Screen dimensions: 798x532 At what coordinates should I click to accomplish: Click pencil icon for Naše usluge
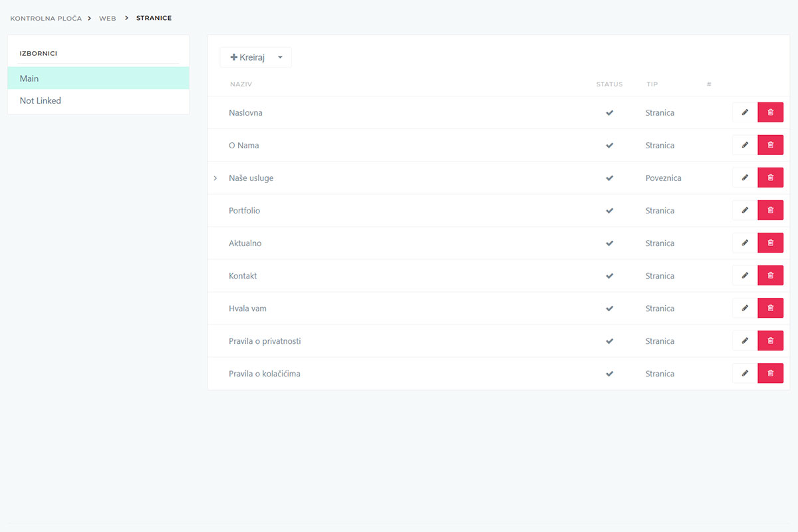tap(745, 178)
